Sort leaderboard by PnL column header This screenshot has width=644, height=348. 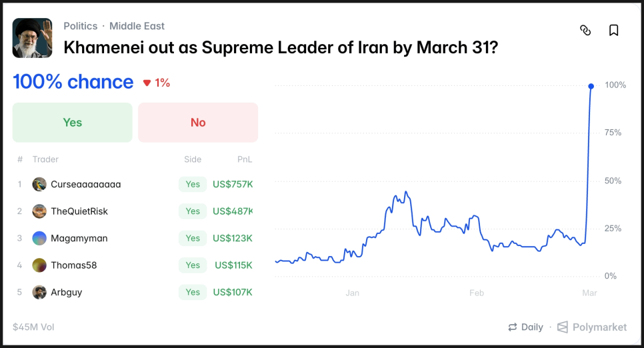tap(245, 159)
